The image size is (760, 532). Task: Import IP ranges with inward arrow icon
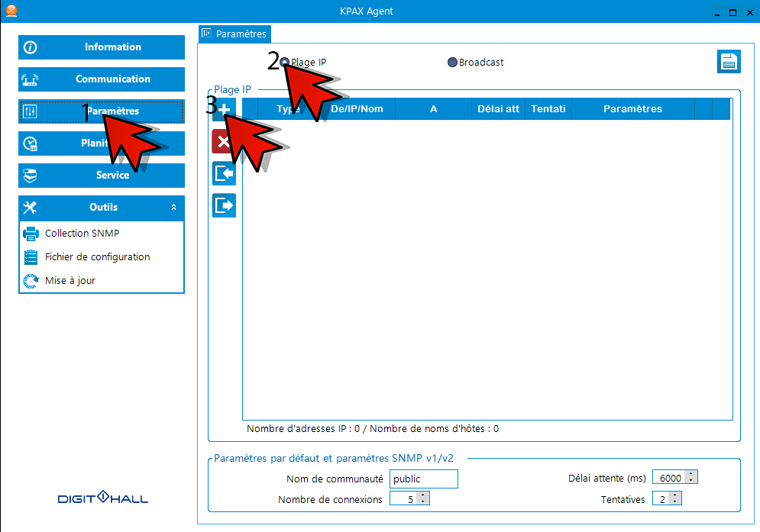(x=224, y=173)
